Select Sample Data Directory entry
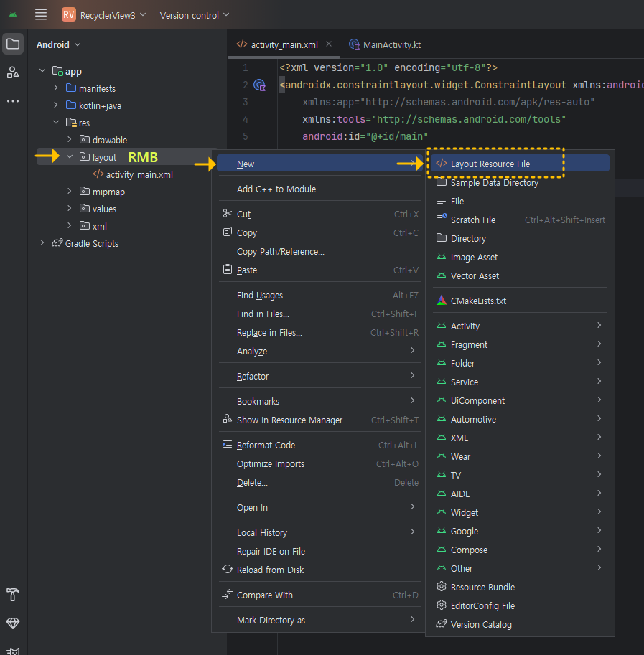 [520, 182]
